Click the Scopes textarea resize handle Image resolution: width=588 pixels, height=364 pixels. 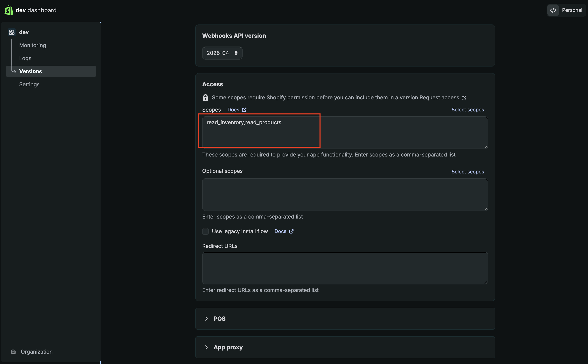point(486,147)
